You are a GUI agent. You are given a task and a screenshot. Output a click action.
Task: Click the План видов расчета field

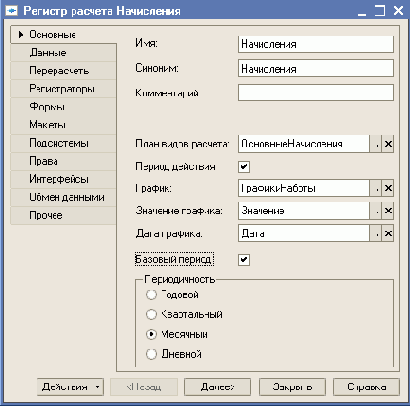pyautogui.click(x=304, y=144)
